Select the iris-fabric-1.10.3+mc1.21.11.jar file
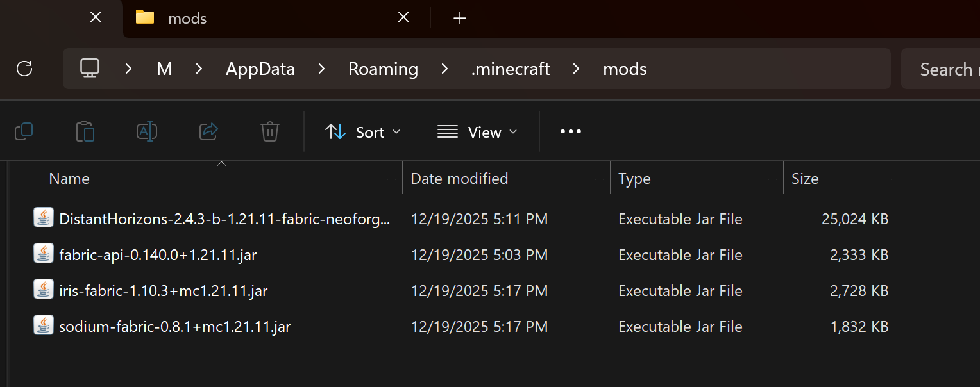Viewport: 980px width, 387px height. 163,291
